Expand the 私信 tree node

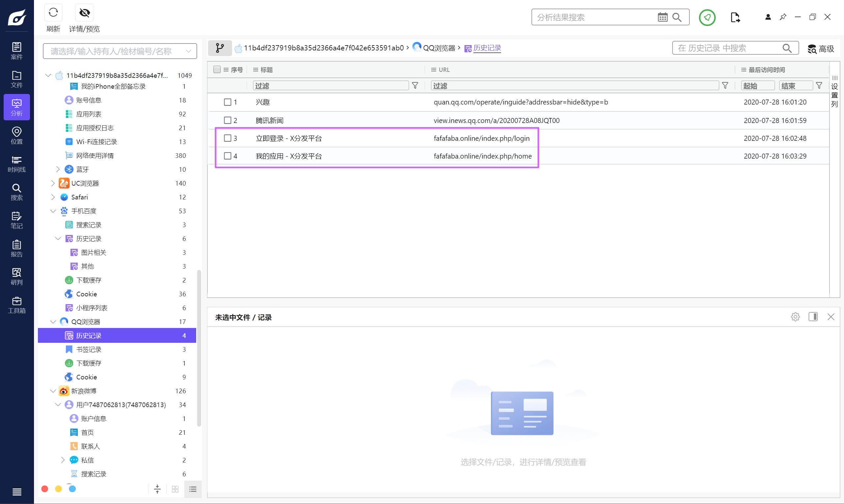click(x=63, y=460)
